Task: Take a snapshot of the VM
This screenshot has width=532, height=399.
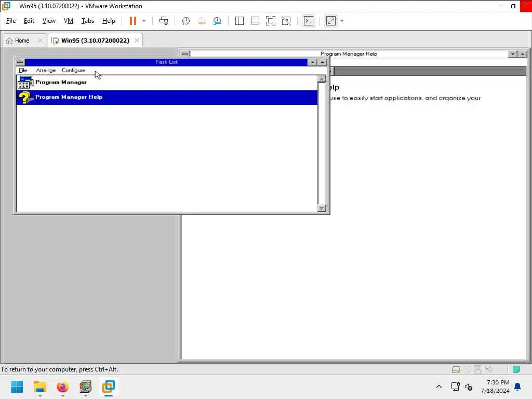Action: (x=185, y=21)
